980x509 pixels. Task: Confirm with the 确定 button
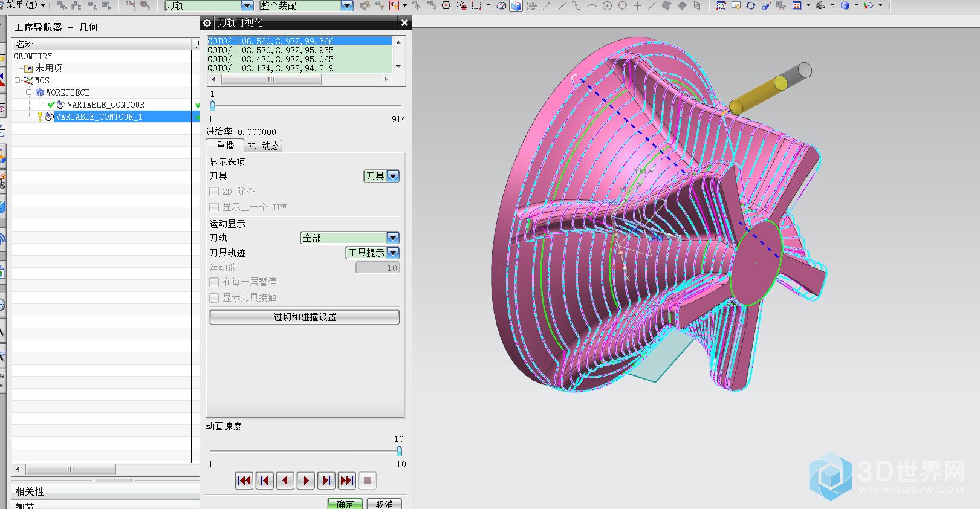point(345,504)
